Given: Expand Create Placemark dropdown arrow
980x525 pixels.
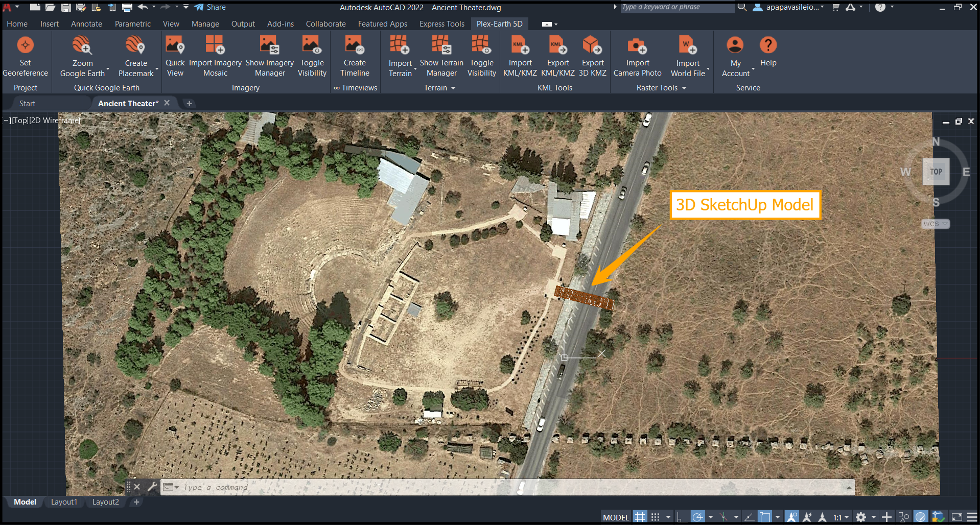Looking at the screenshot, I should [x=156, y=68].
